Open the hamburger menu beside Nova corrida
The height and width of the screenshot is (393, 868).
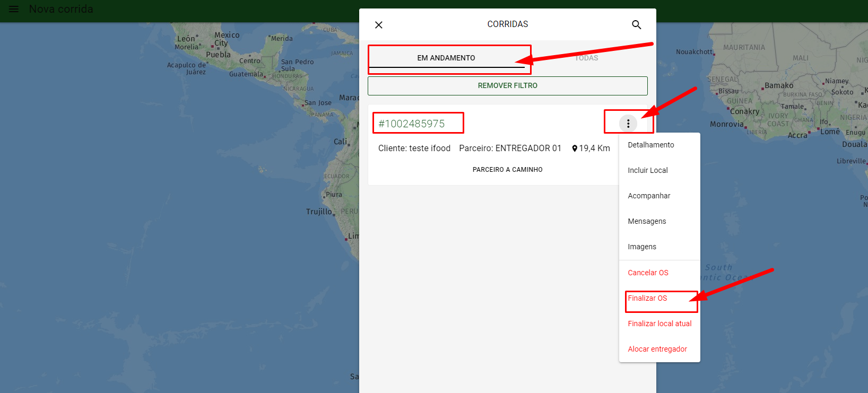14,9
